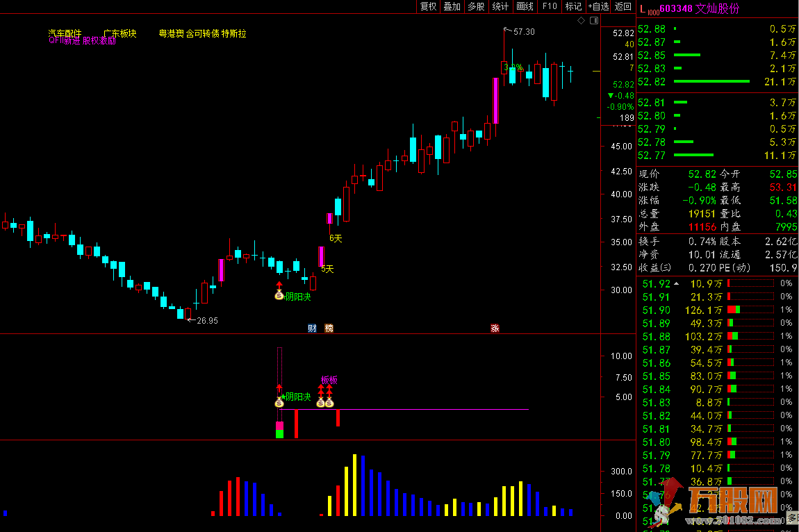Click the 股权激励 tag

pyautogui.click(x=99, y=41)
